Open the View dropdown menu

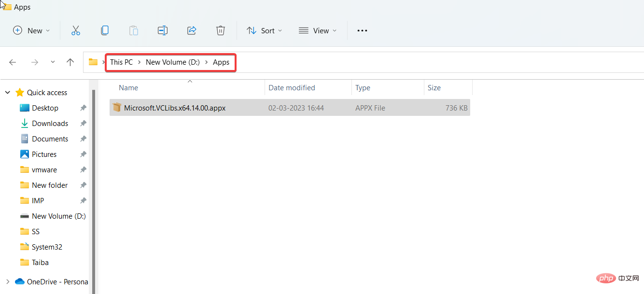point(318,30)
